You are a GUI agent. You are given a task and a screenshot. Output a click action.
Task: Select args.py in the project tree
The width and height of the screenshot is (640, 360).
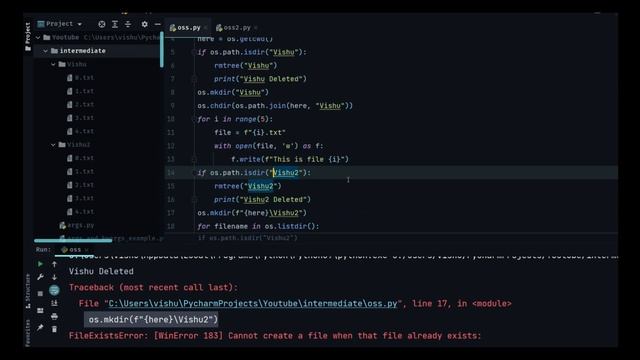(77, 225)
